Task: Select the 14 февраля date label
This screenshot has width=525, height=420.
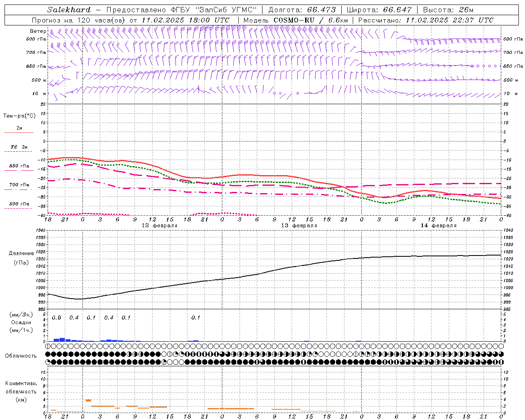Action: click(x=438, y=226)
